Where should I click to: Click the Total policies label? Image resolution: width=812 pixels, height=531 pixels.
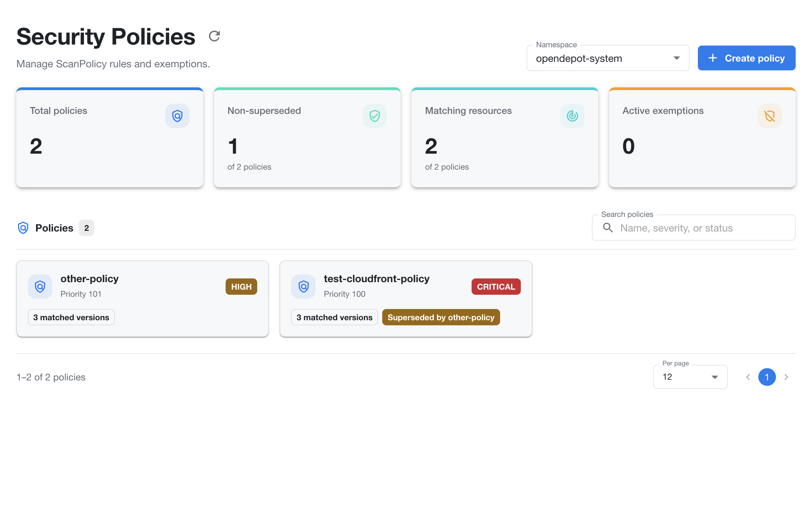(x=58, y=110)
